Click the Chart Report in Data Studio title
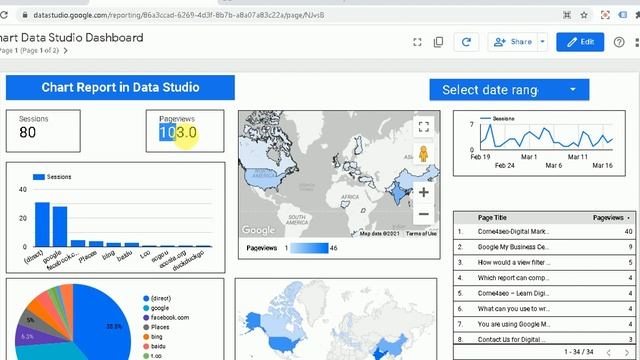 [x=120, y=87]
